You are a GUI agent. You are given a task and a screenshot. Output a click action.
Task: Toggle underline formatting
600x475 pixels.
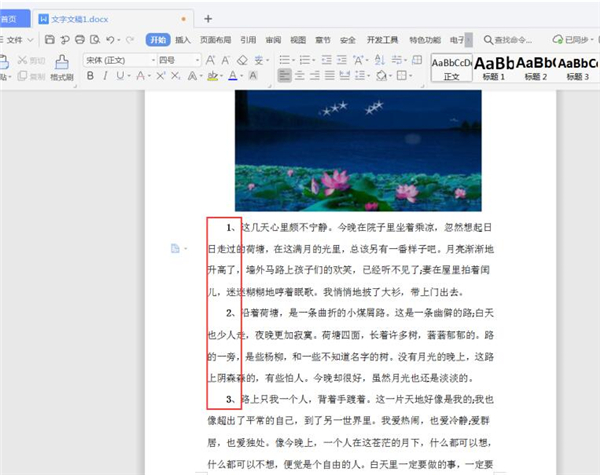coord(120,76)
